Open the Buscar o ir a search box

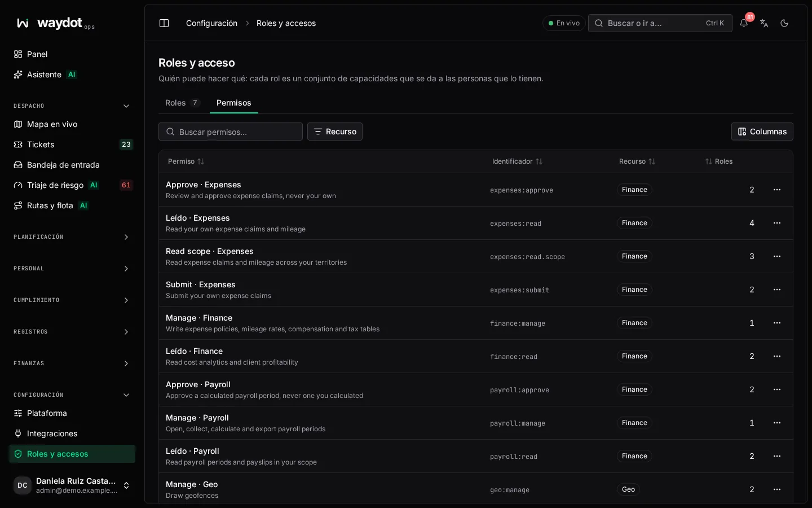[x=660, y=23]
